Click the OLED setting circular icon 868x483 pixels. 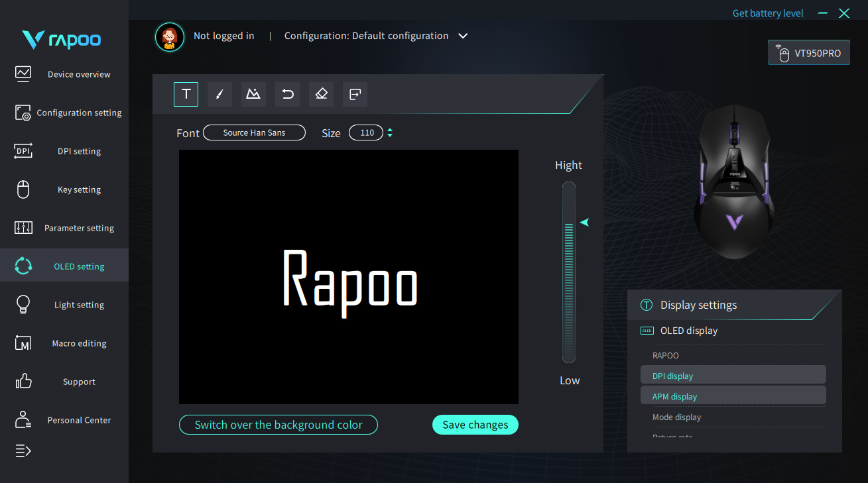[23, 266]
